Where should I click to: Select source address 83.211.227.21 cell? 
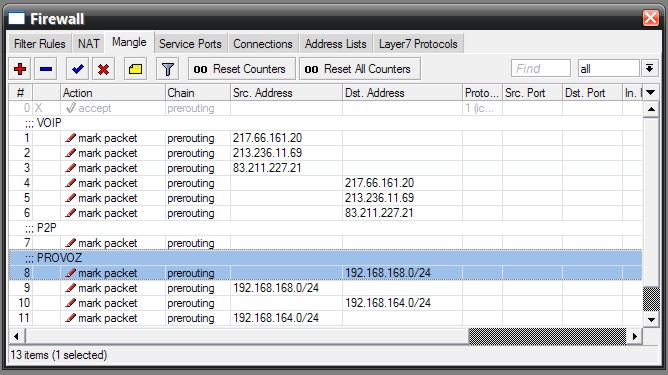click(x=286, y=167)
